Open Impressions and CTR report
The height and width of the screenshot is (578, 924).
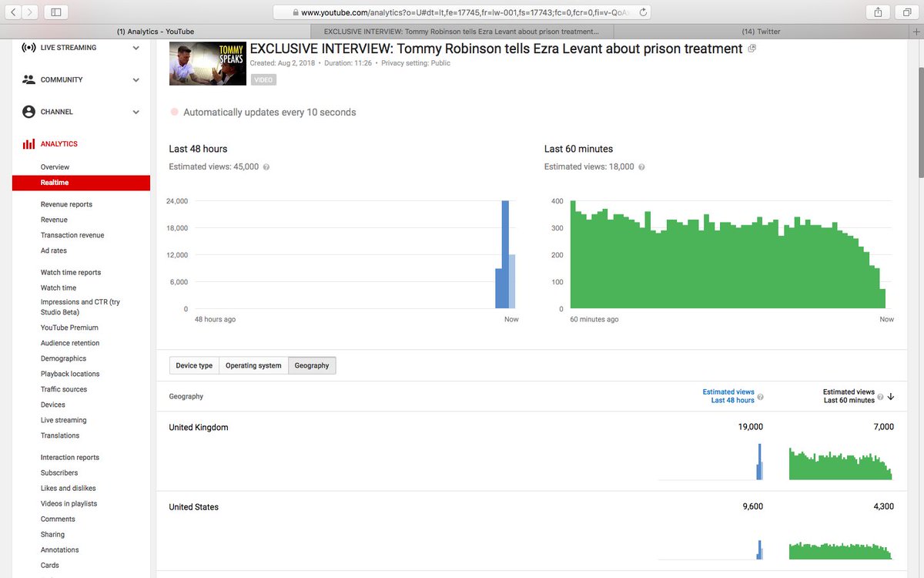pyautogui.click(x=80, y=307)
